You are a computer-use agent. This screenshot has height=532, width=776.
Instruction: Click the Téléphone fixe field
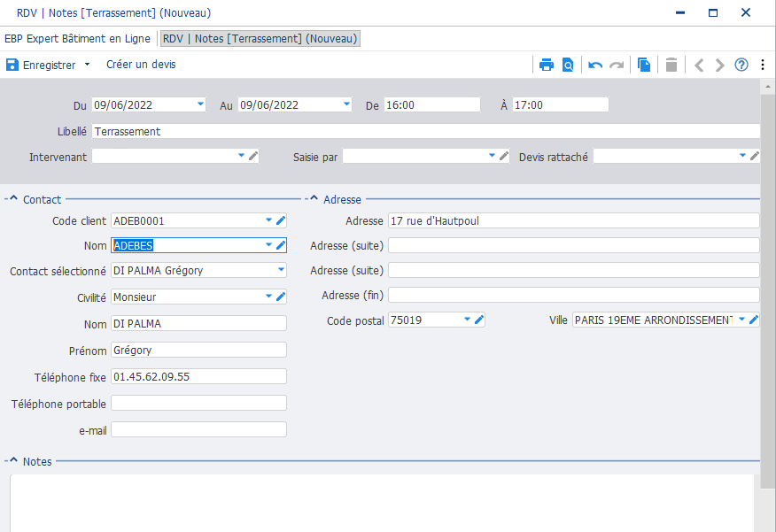coord(198,377)
